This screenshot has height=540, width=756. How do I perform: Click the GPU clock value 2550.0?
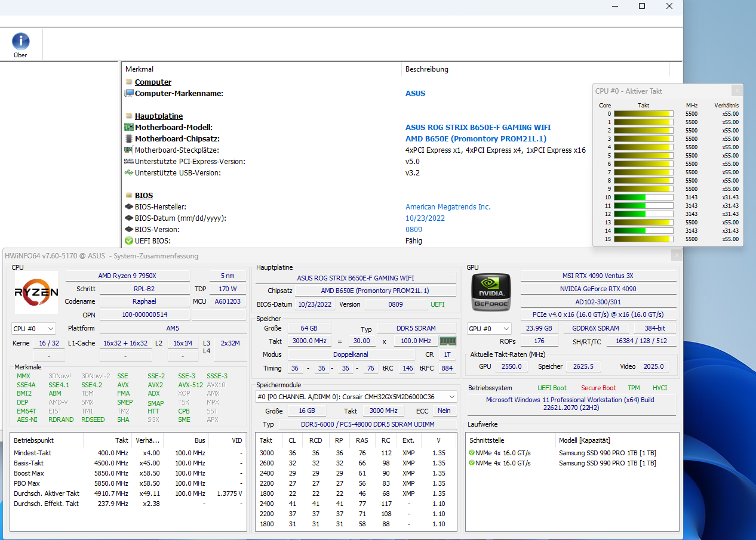coord(512,366)
